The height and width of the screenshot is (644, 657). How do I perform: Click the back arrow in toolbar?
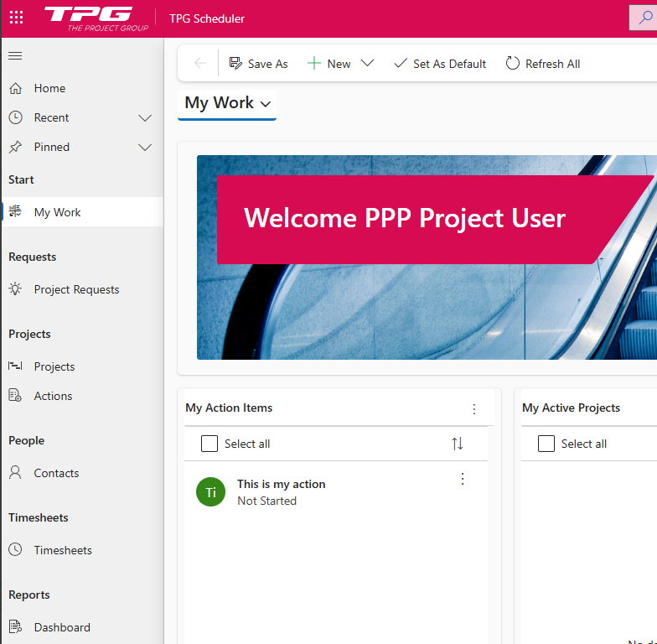point(199,64)
